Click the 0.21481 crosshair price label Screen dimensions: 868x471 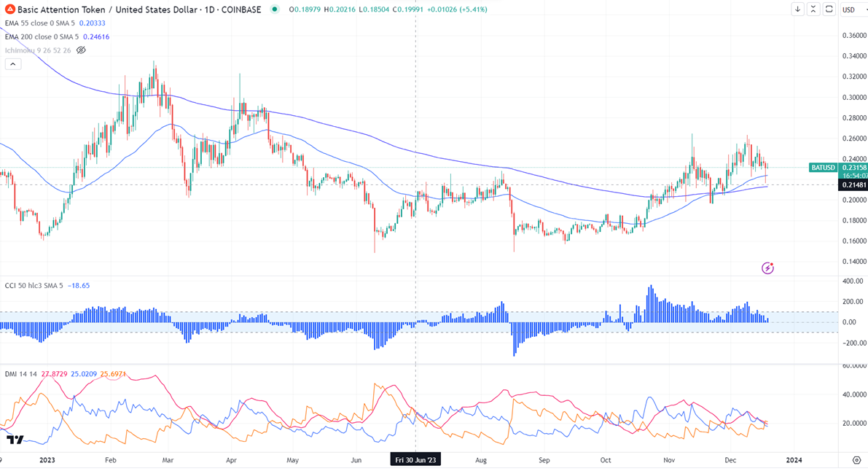853,184
